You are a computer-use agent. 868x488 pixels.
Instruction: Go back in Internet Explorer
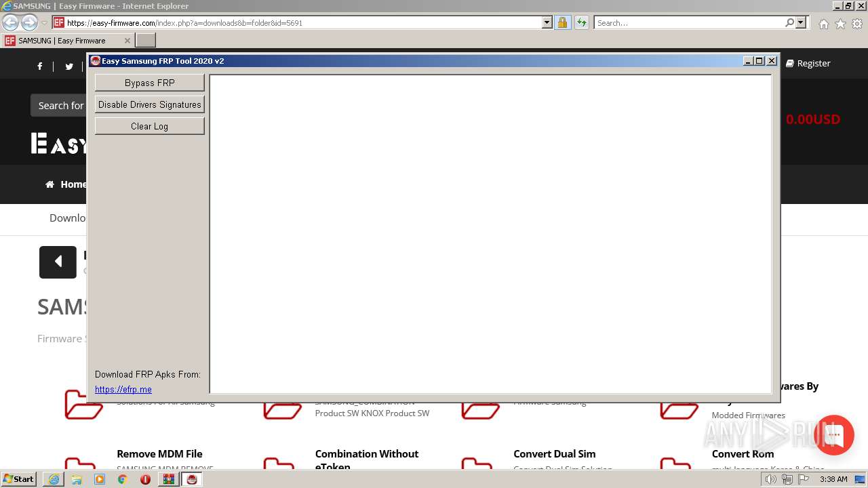(11, 22)
